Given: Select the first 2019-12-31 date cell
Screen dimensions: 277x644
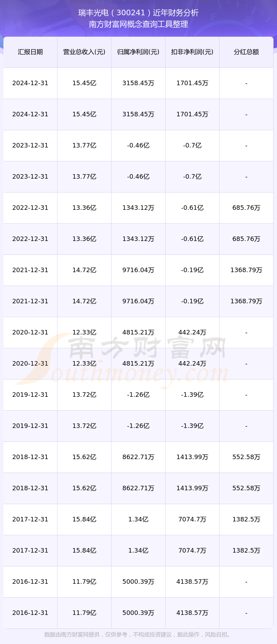Looking at the screenshot, I should 30,395.
